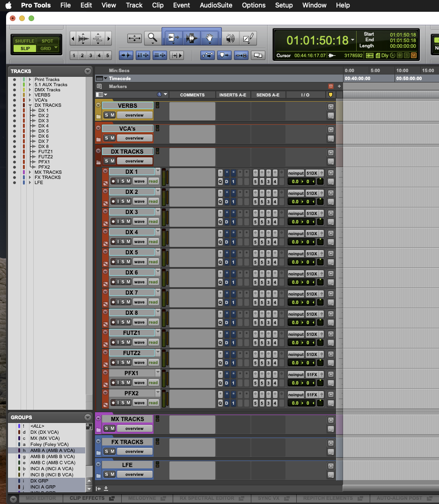The image size is (439, 504).
Task: Open GROUPS list popup menu
Action: coord(88,417)
